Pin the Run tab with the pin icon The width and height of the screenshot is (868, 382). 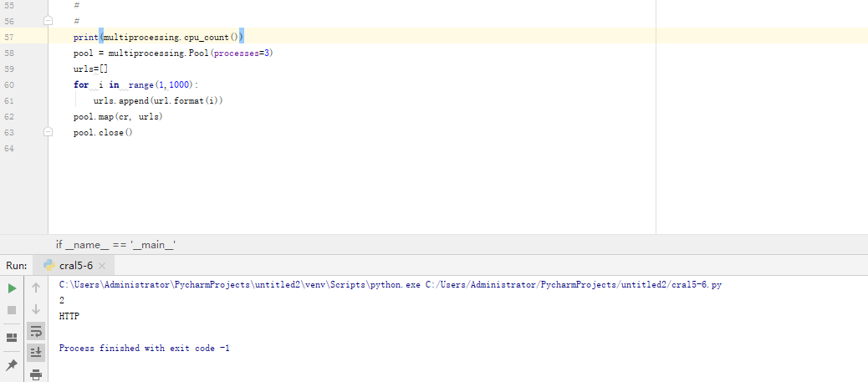12,364
